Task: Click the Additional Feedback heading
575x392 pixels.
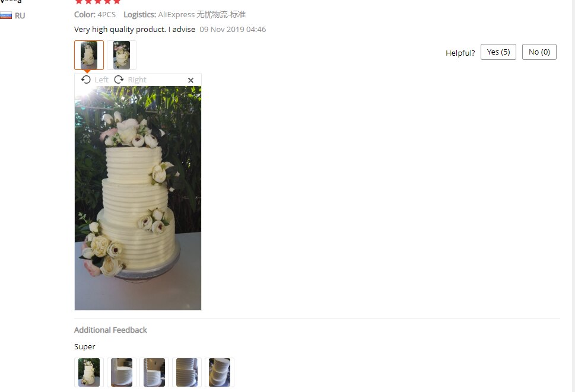Action: coord(110,330)
